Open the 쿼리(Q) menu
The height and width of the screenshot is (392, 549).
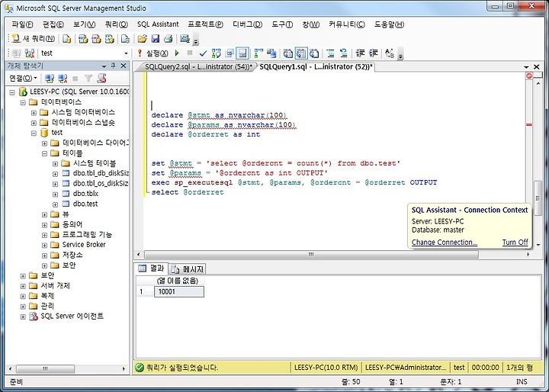pos(117,24)
